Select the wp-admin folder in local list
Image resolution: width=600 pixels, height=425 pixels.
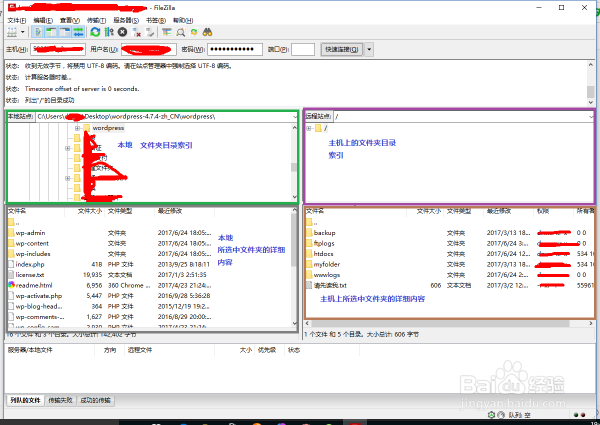click(30, 233)
